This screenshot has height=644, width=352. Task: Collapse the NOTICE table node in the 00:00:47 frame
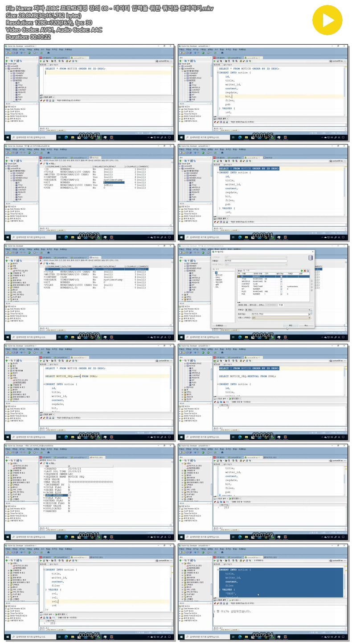(11, 80)
